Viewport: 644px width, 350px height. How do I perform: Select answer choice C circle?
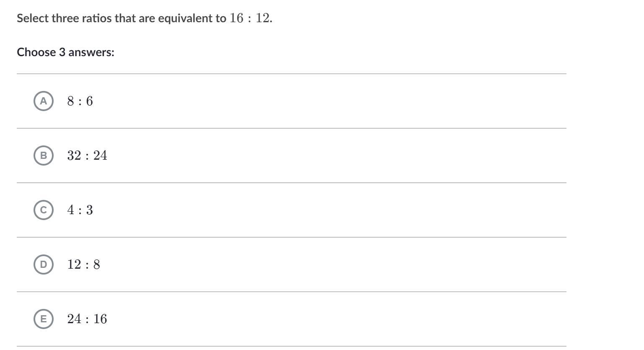pos(44,210)
